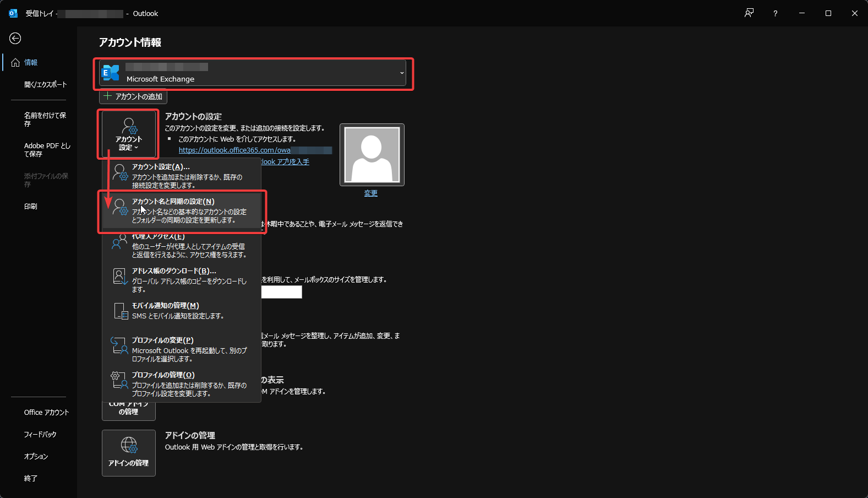Viewport: 868px width, 498px height.
Task: Expand the Microsoft Exchange account selector
Action: coord(253,73)
